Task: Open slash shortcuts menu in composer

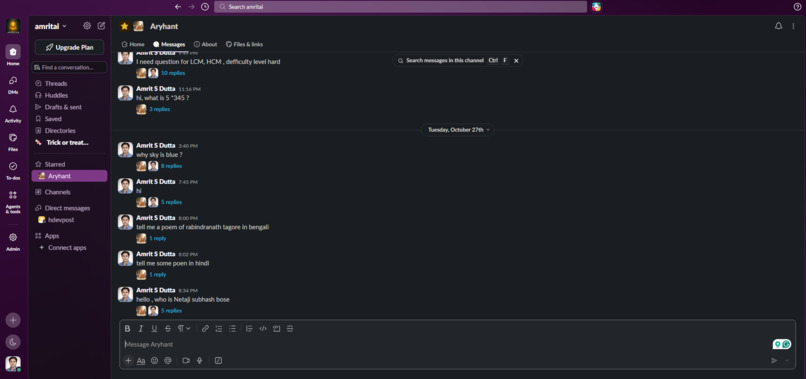Action: pos(218,360)
